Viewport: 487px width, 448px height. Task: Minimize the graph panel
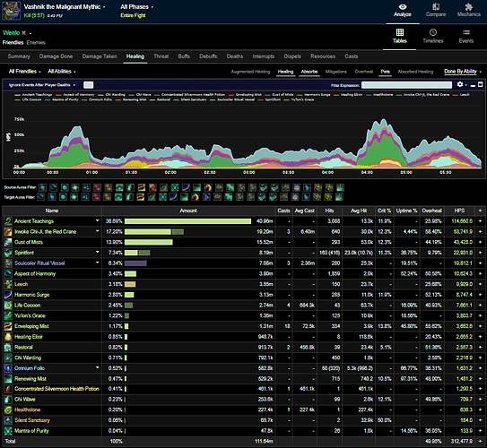473,85
